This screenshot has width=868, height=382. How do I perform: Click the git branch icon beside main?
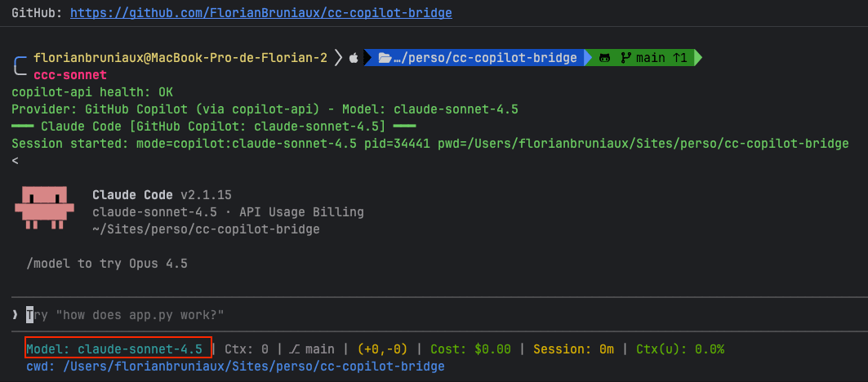626,58
